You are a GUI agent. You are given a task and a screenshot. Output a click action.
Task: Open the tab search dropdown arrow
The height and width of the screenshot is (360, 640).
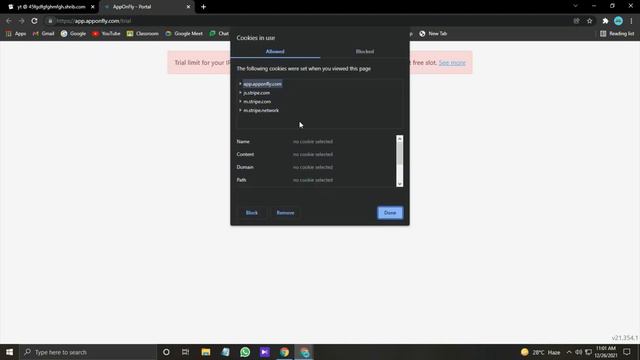[576, 6]
